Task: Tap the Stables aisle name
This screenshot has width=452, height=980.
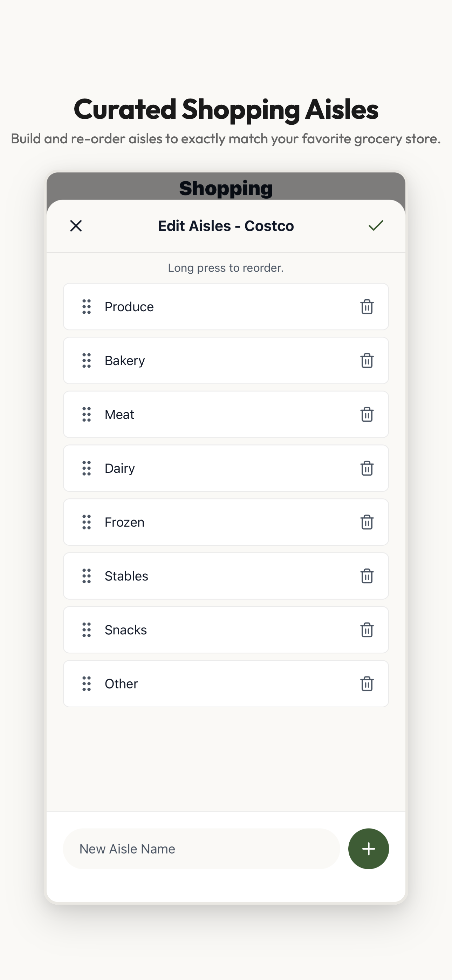Action: click(126, 576)
